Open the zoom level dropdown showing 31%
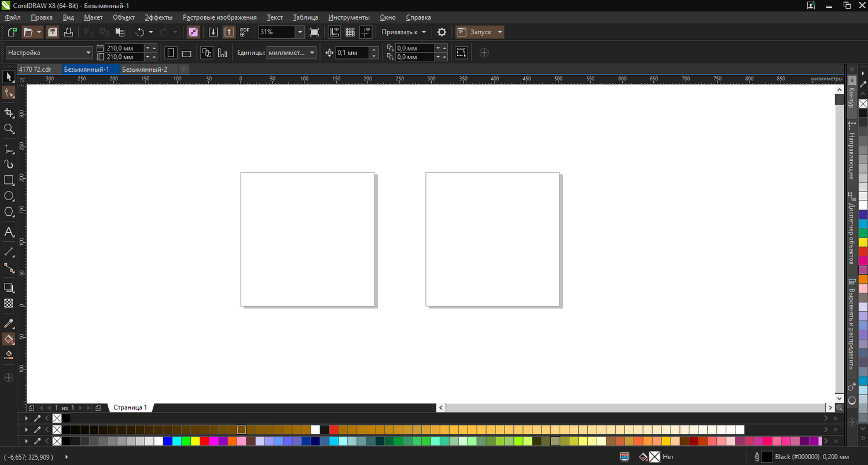The width and height of the screenshot is (868, 465). pos(300,32)
